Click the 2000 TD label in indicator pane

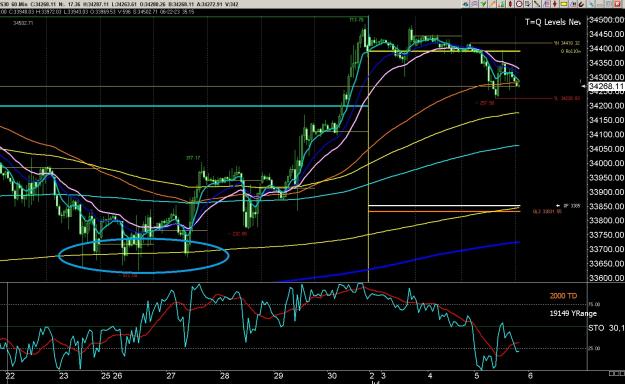coord(563,296)
